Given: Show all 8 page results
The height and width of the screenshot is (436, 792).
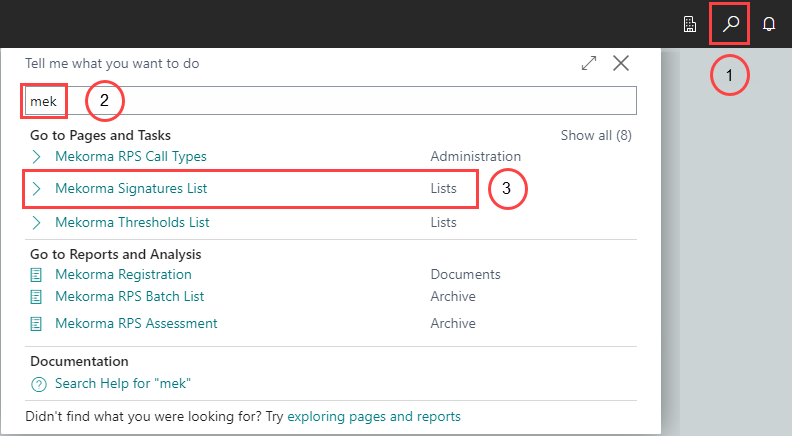Looking at the screenshot, I should tap(595, 135).
